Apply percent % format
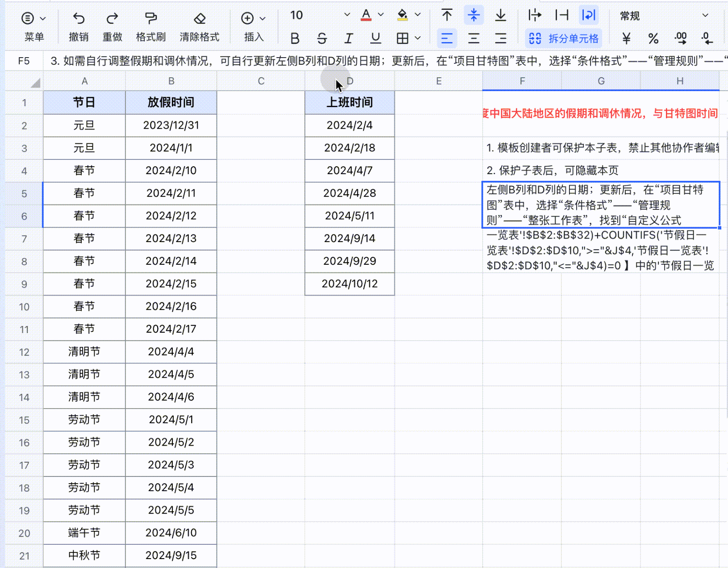The image size is (728, 568). coord(653,38)
